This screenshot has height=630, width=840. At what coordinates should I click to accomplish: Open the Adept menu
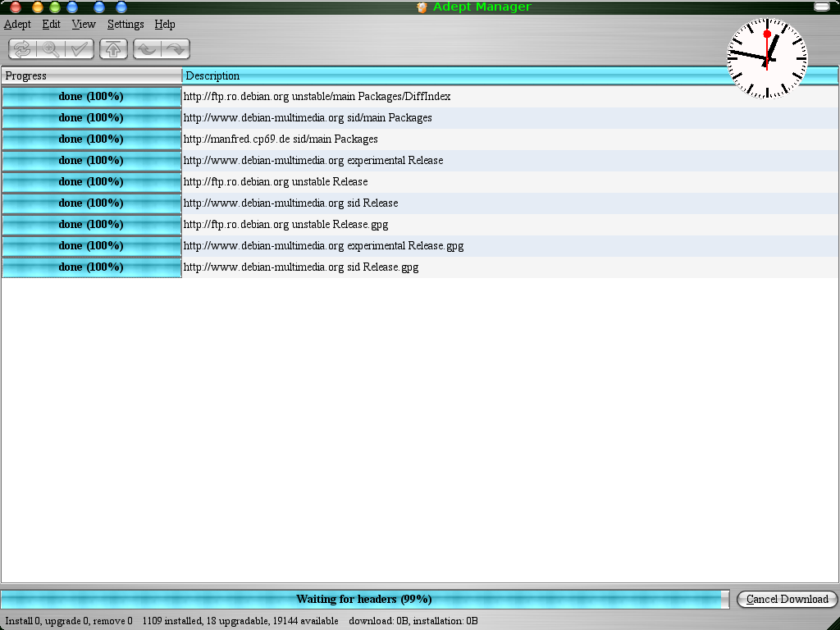(17, 24)
